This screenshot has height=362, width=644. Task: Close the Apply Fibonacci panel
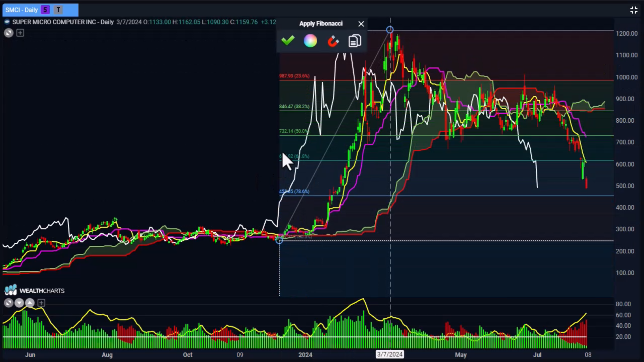click(361, 24)
